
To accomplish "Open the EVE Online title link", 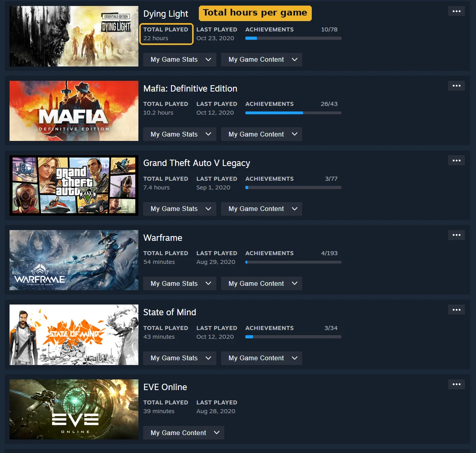I will pyautogui.click(x=165, y=387).
